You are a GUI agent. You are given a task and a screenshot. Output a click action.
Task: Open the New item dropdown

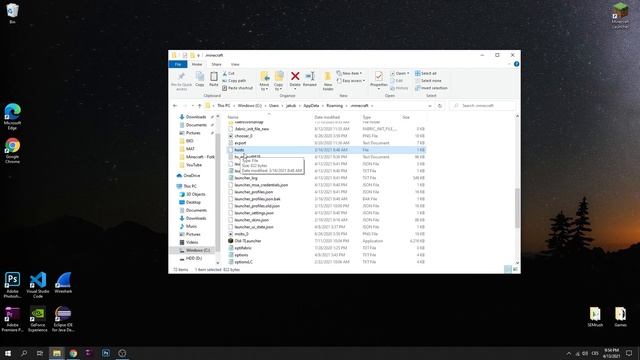tap(349, 73)
